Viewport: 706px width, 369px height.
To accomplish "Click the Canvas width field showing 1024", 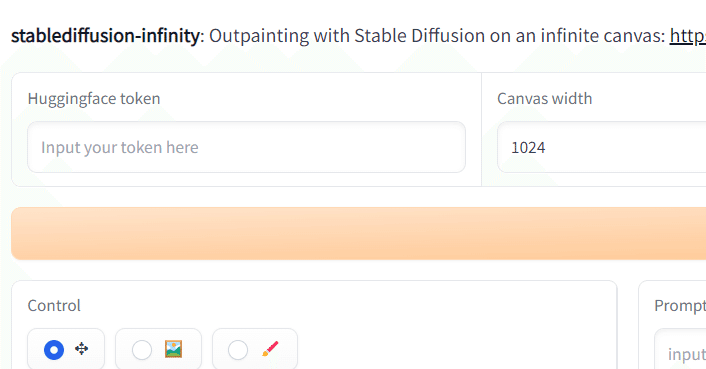I will 602,147.
